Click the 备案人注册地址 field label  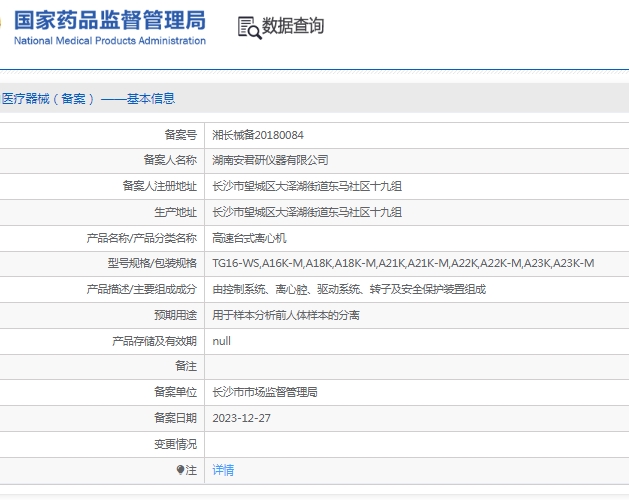[160, 186]
